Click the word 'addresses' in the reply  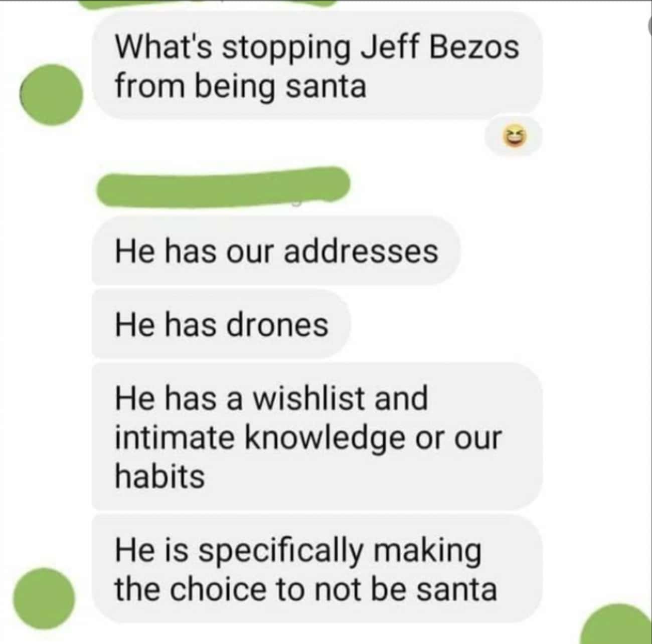coord(361,251)
